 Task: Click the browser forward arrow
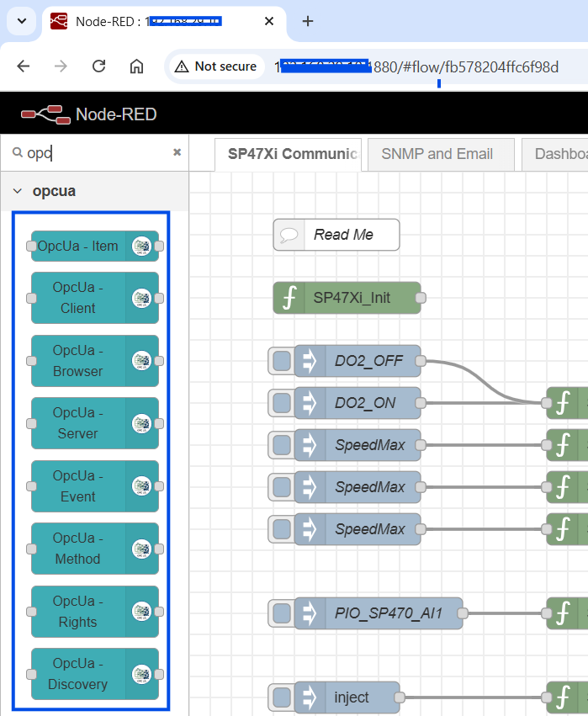pyautogui.click(x=61, y=66)
